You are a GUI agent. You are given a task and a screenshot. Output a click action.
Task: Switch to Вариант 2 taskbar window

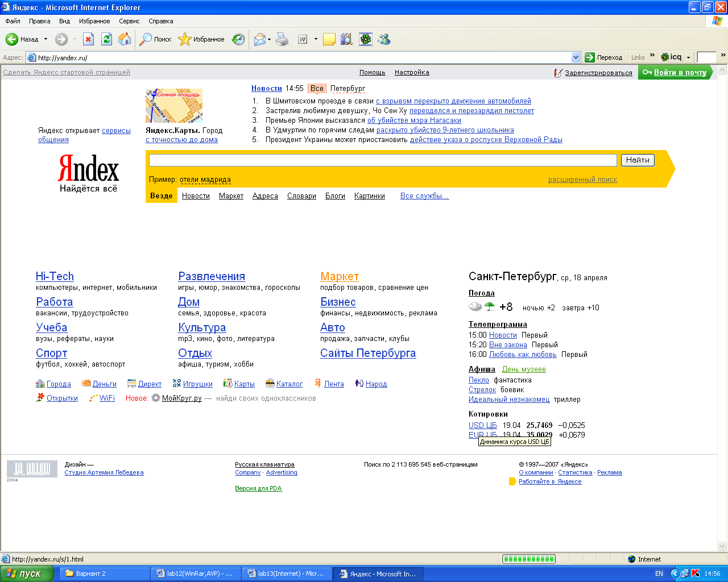click(105, 573)
